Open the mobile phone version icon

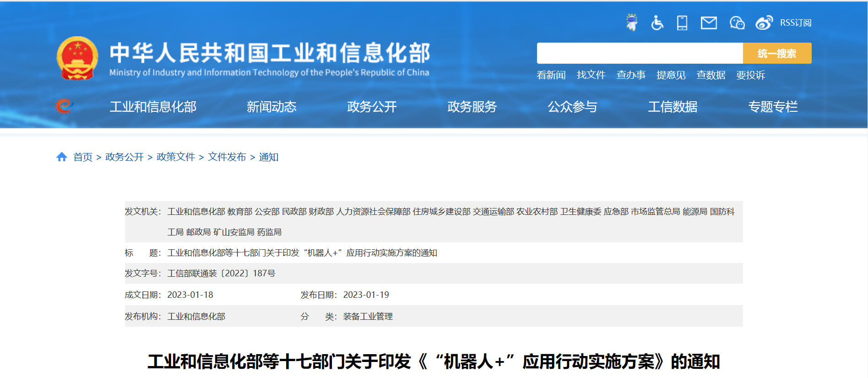coord(682,22)
